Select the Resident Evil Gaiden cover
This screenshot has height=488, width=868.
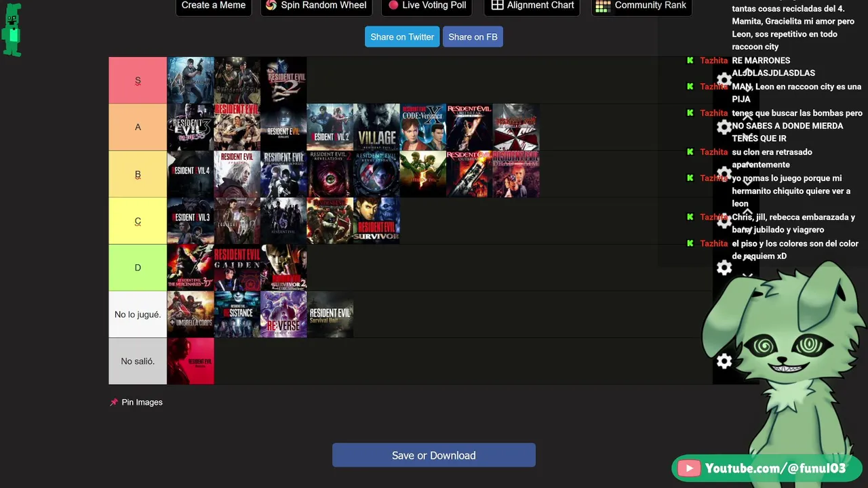click(237, 268)
